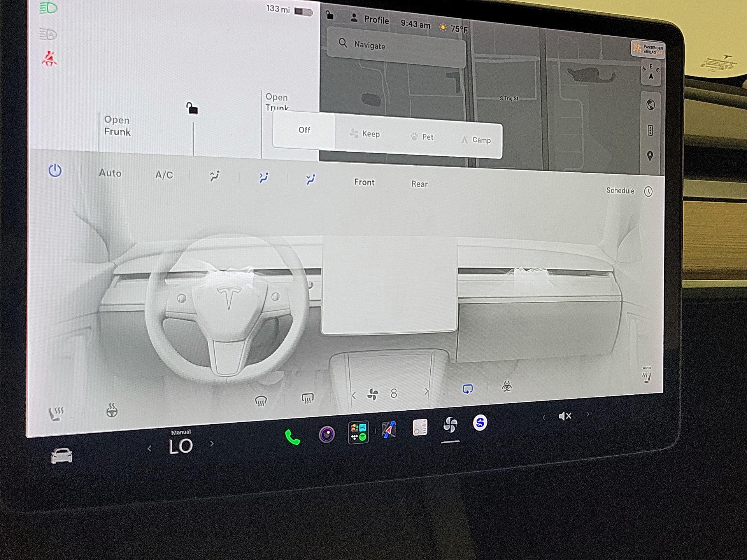Open the climate Schedule

[x=620, y=191]
